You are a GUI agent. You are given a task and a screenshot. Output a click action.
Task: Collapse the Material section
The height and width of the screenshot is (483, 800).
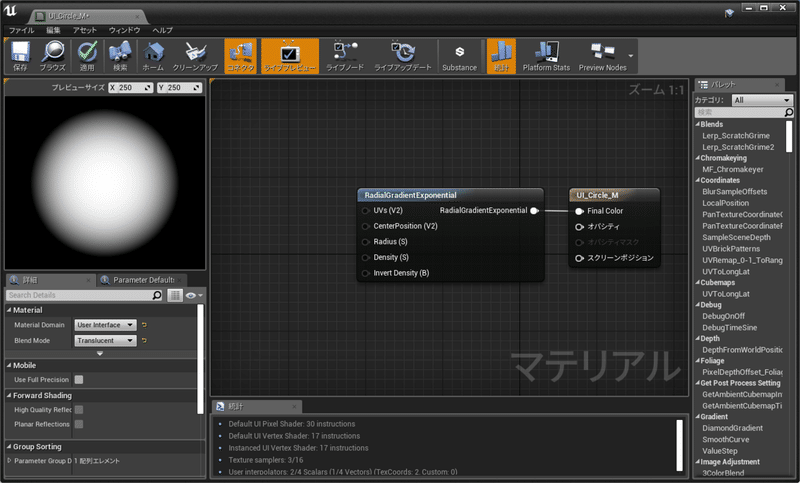tap(9, 310)
